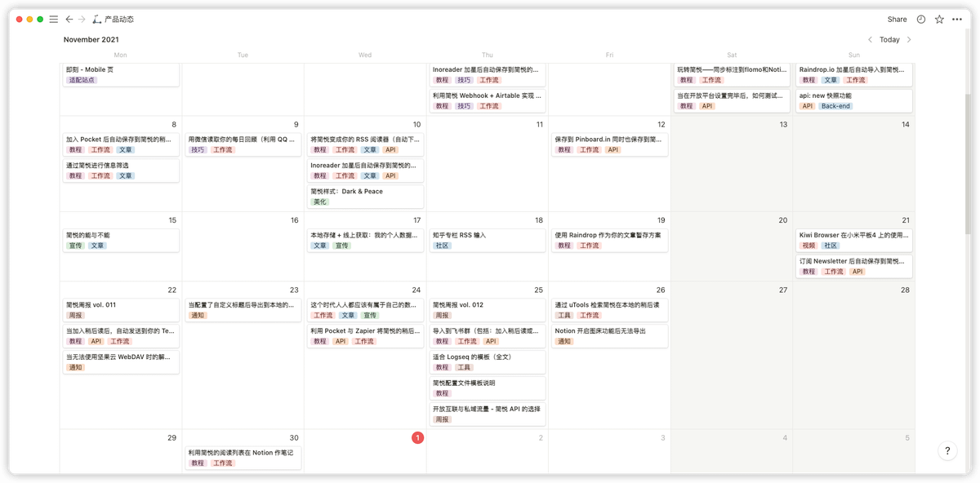Open the sidebar hamburger menu
The height and width of the screenshot is (483, 980).
[x=53, y=19]
